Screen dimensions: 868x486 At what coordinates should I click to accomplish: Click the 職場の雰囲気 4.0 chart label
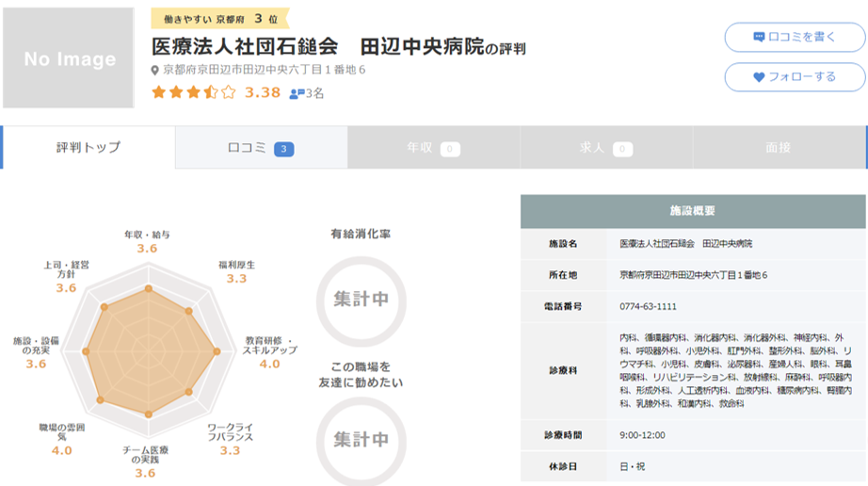pyautogui.click(x=62, y=438)
